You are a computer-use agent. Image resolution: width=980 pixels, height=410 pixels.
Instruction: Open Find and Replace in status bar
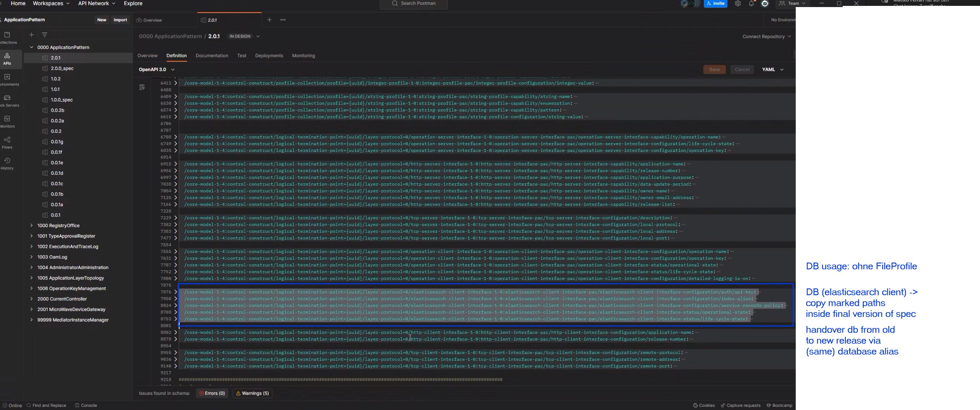pyautogui.click(x=46, y=405)
